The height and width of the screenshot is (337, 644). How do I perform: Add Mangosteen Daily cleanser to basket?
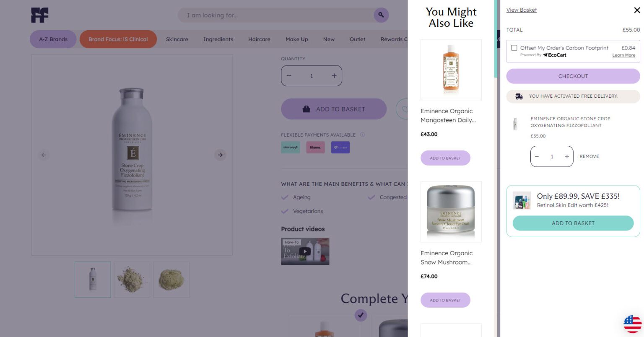445,158
